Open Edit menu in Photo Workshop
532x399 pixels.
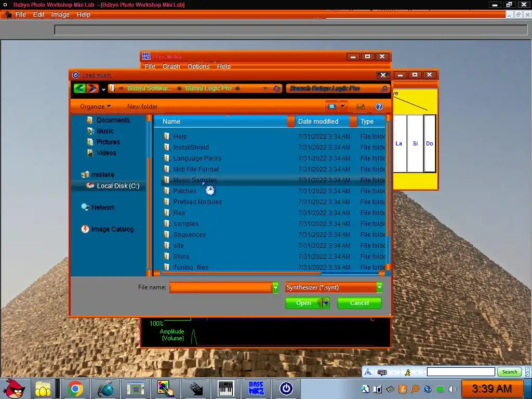[x=38, y=14]
